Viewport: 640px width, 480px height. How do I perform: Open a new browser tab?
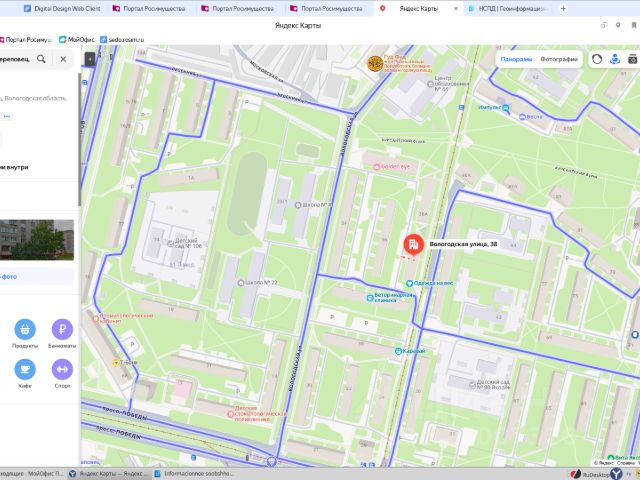[563, 8]
